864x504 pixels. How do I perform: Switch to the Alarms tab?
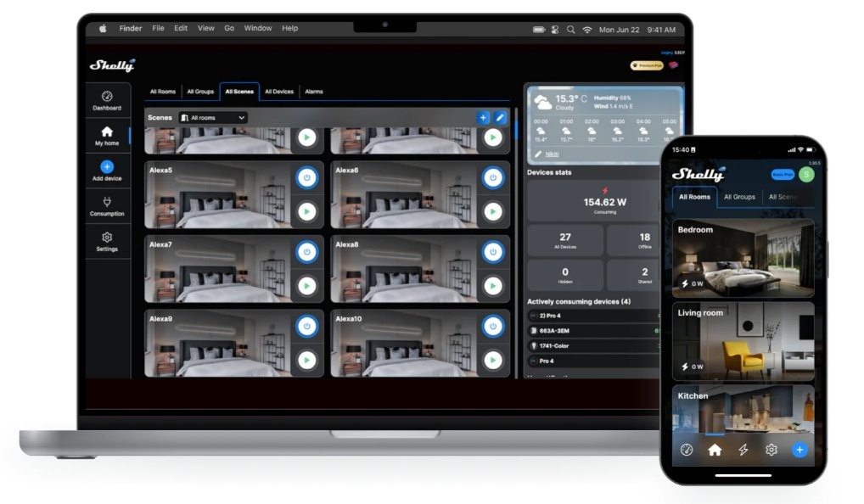tap(314, 92)
